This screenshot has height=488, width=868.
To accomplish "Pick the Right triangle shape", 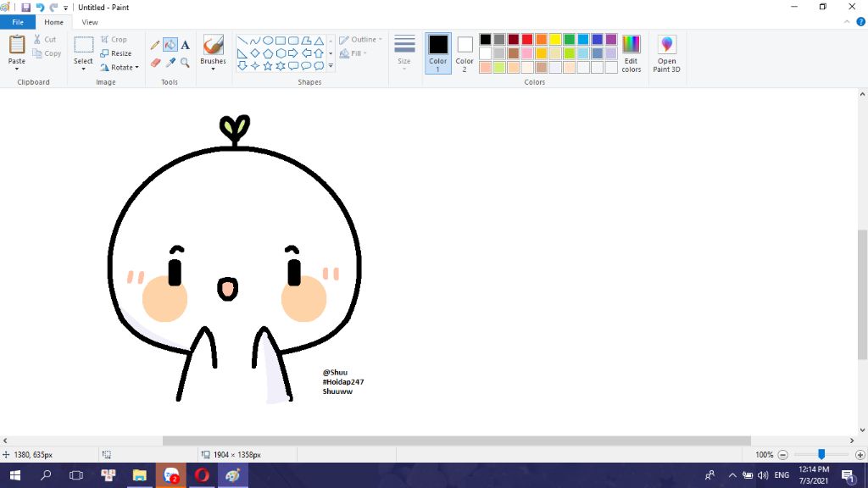I will [242, 53].
